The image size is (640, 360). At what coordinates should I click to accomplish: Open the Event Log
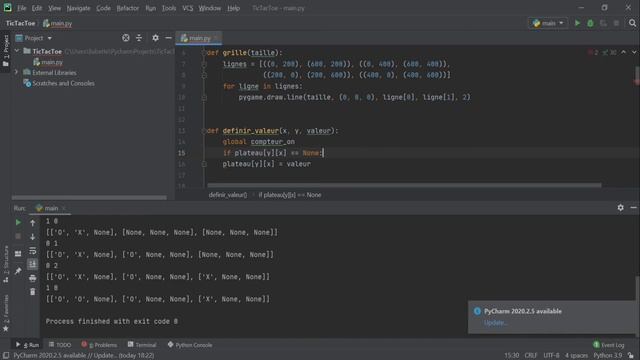609,345
